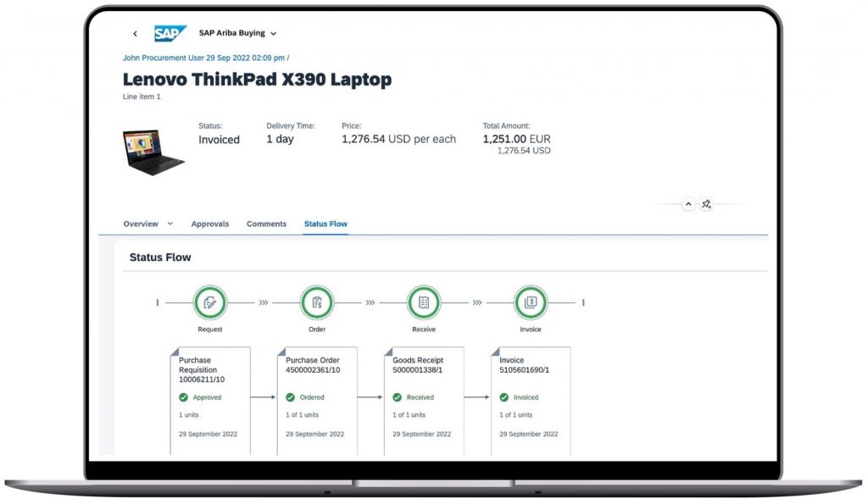This screenshot has height=504, width=868.
Task: Click the SAP logo
Action: (170, 33)
